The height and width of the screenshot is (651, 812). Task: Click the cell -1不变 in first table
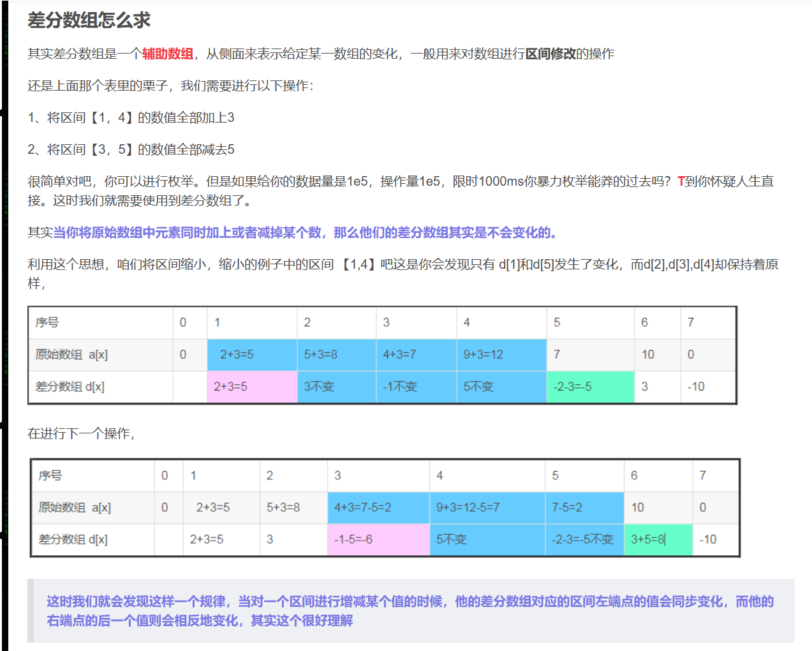[400, 387]
